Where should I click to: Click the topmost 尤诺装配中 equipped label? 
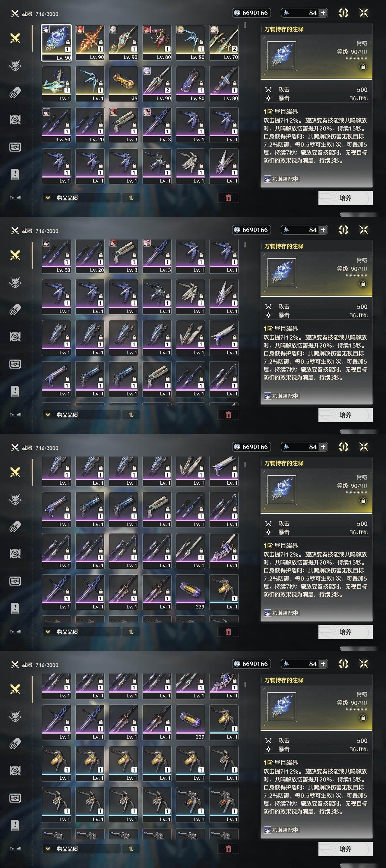point(281,179)
